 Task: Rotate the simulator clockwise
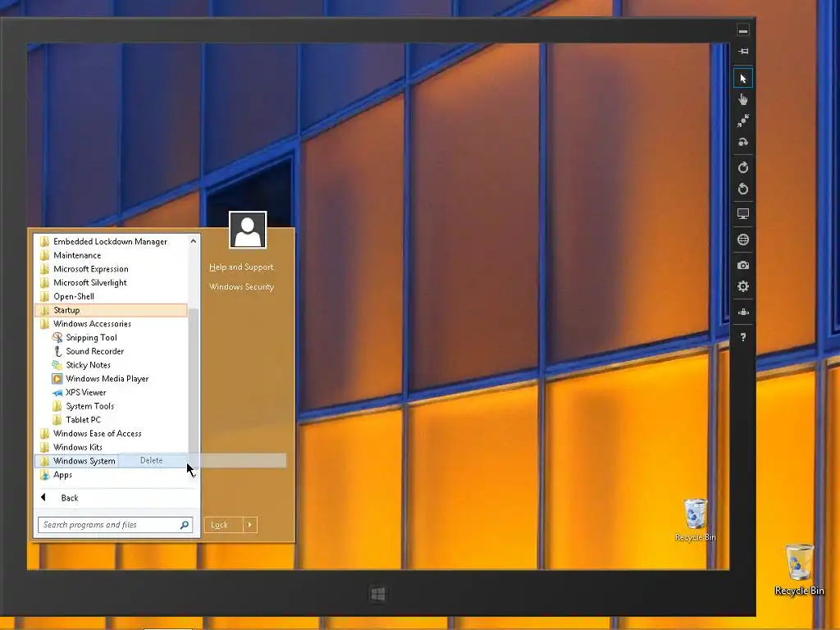point(743,167)
